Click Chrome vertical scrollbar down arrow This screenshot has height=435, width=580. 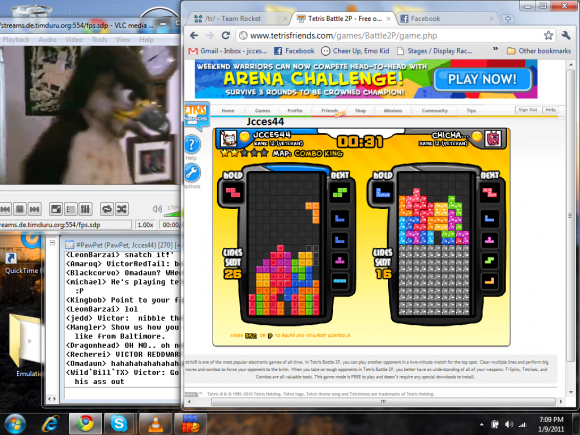570,392
